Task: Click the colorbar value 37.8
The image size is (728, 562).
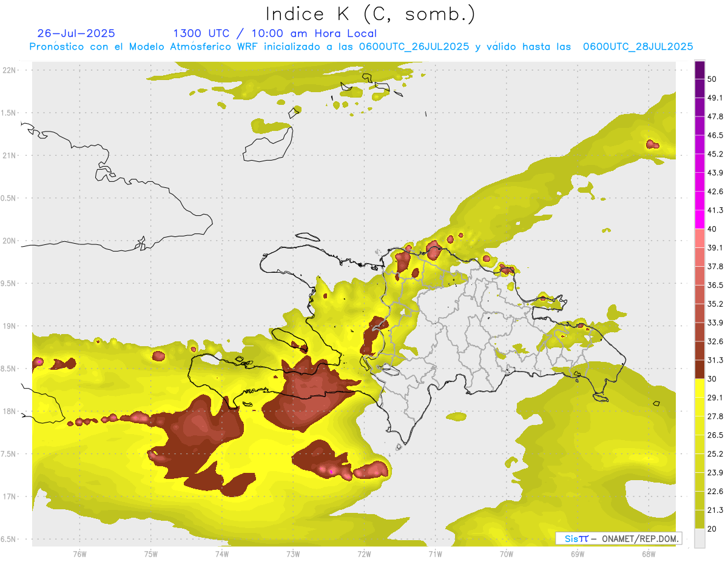Action: coord(715,266)
